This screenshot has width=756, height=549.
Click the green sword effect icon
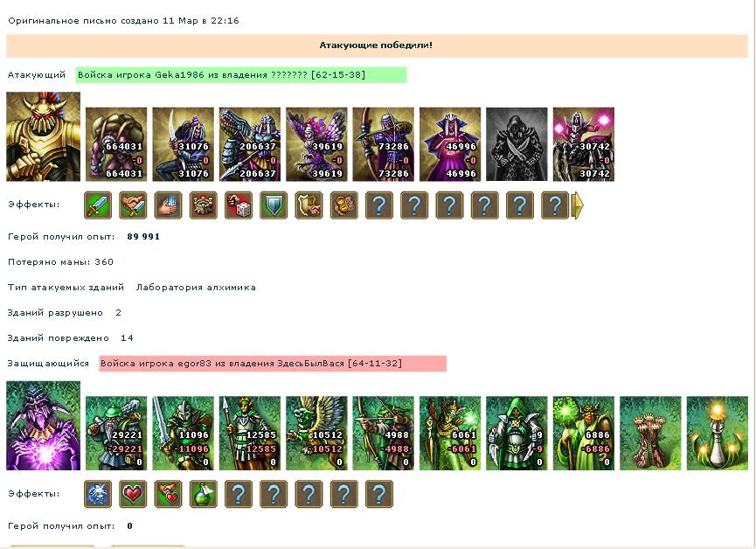pyautogui.click(x=98, y=205)
